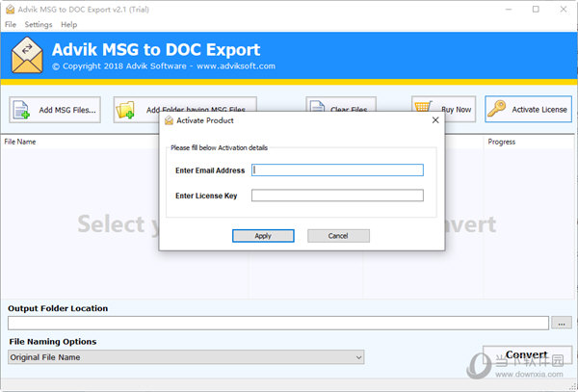Screen dimensions: 578x392
Task: Click the Buy Now button
Action: pos(443,109)
